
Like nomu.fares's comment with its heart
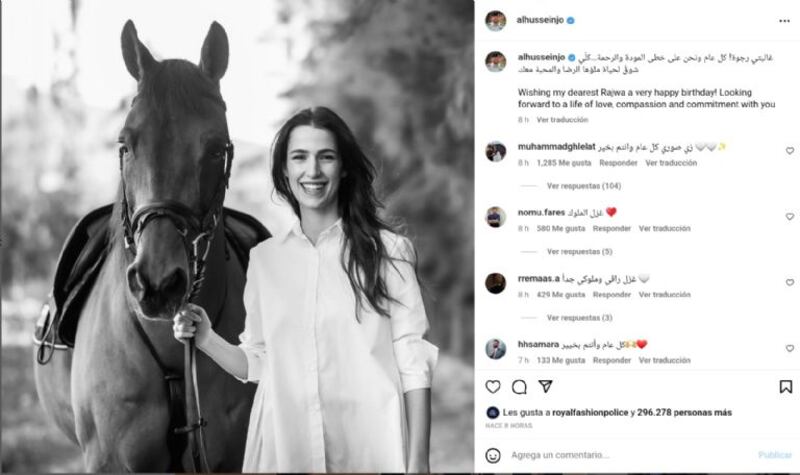(x=789, y=216)
